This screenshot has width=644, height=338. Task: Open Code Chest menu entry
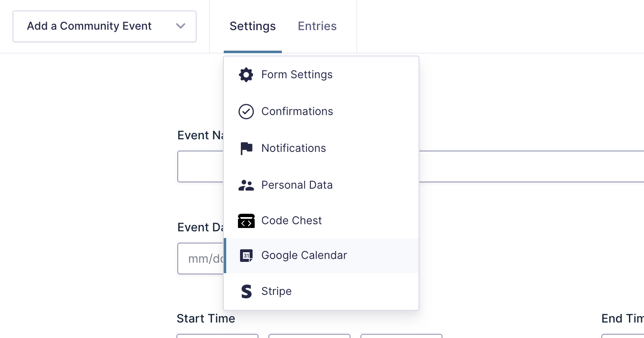click(x=291, y=221)
